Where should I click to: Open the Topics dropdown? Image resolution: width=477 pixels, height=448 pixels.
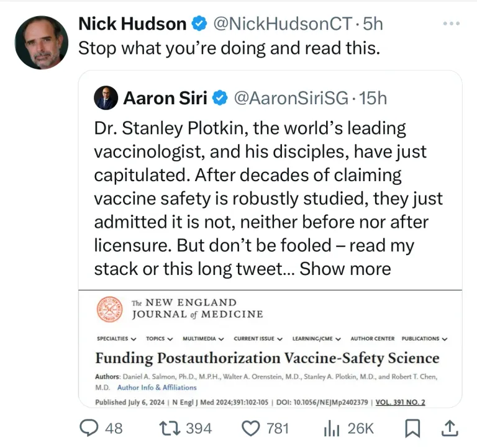click(159, 339)
